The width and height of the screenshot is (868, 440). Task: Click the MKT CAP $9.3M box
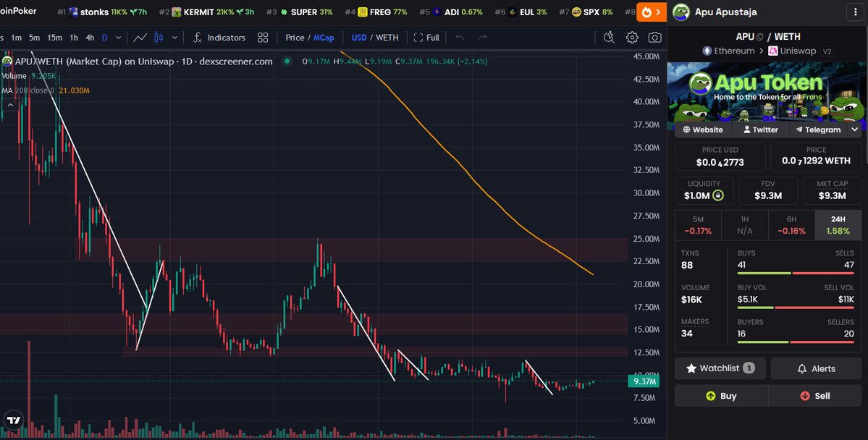pos(832,190)
